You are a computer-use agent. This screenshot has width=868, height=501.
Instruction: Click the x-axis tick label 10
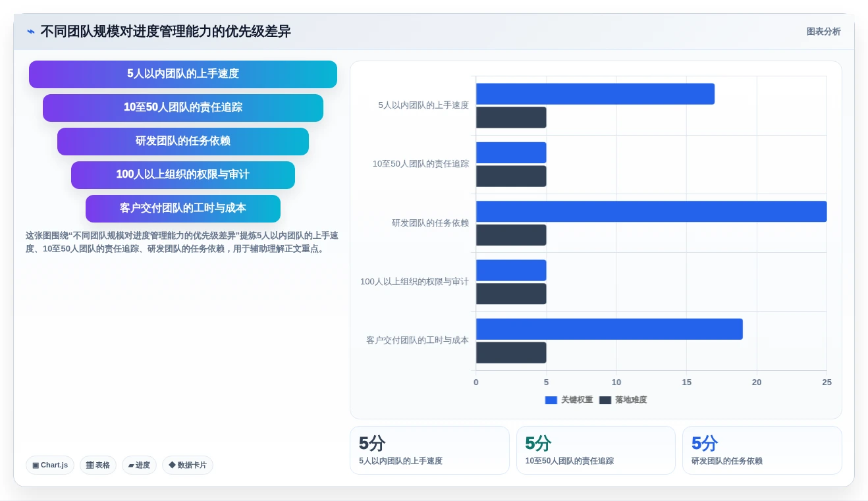(616, 382)
